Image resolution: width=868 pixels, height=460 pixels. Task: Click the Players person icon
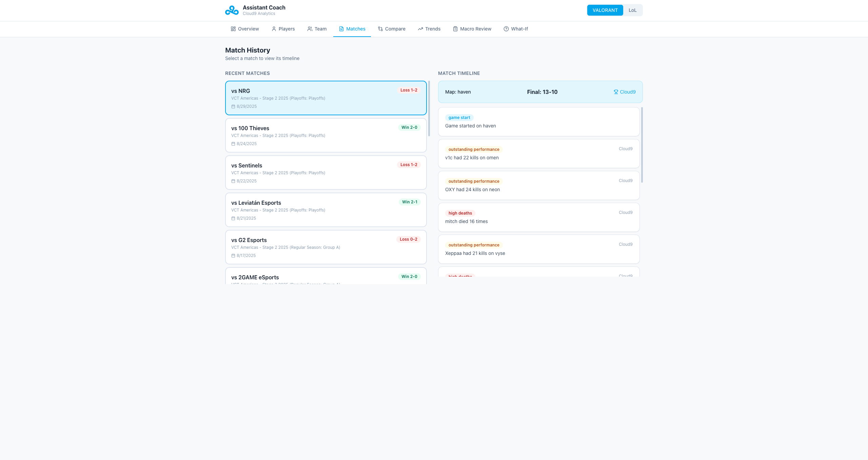pyautogui.click(x=274, y=29)
